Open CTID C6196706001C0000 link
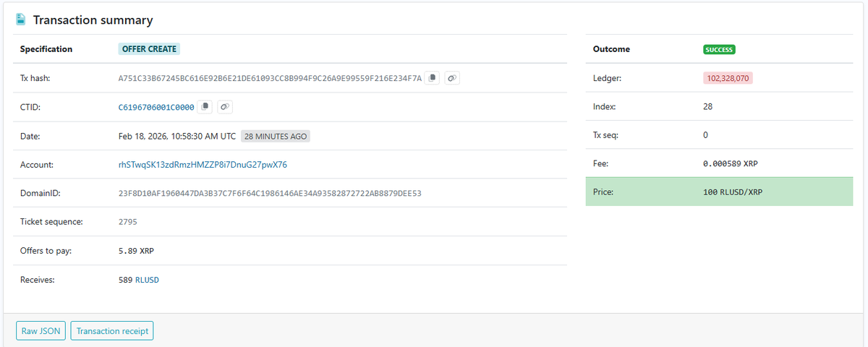Screen dimensions: 868x347 [156, 107]
